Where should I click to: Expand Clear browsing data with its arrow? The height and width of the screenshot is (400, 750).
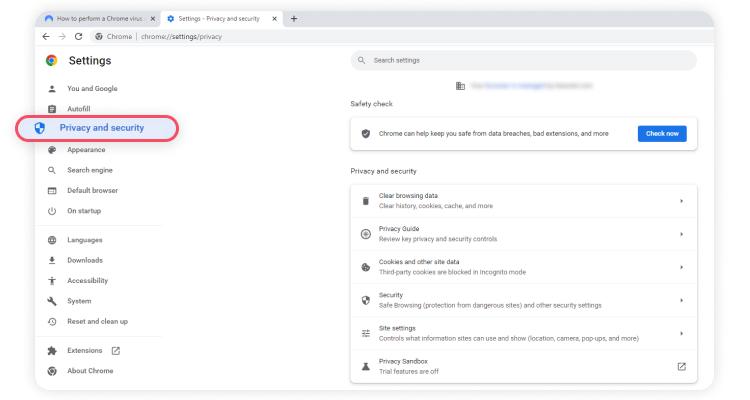point(682,201)
